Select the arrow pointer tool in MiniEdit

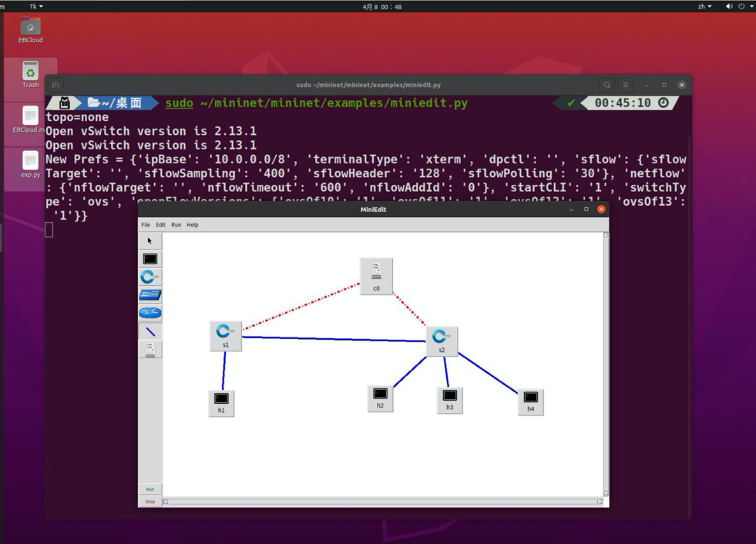pos(150,240)
